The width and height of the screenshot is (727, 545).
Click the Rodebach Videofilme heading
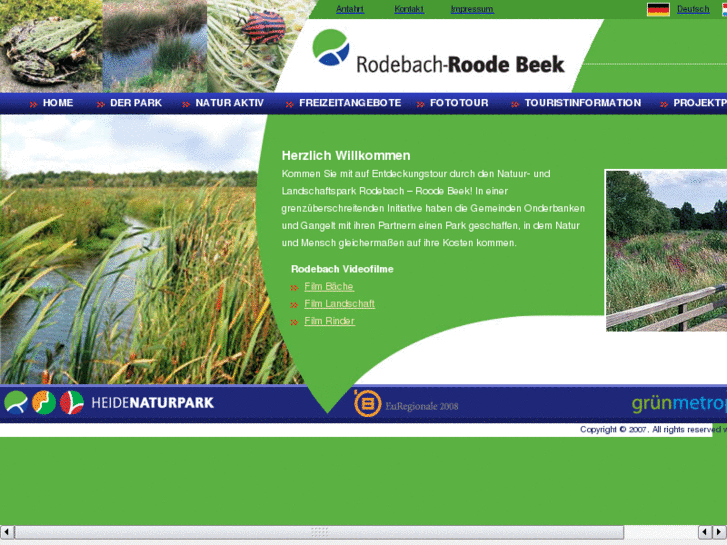point(342,269)
